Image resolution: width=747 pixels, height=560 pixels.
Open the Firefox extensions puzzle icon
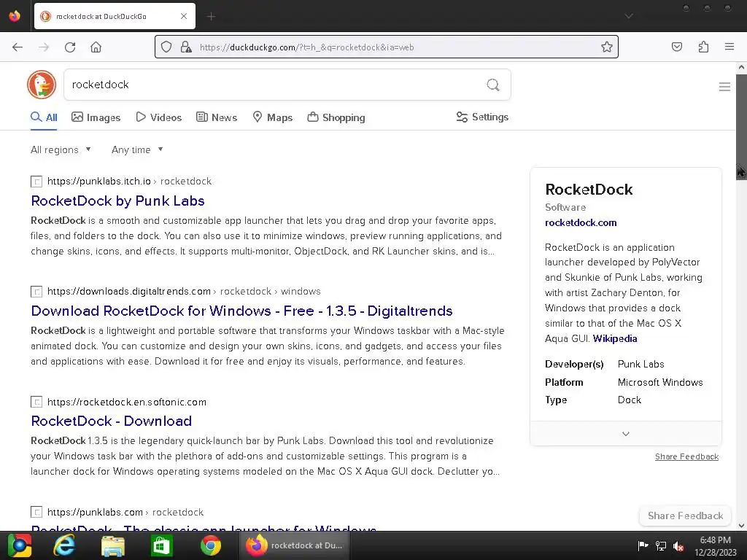(x=703, y=47)
